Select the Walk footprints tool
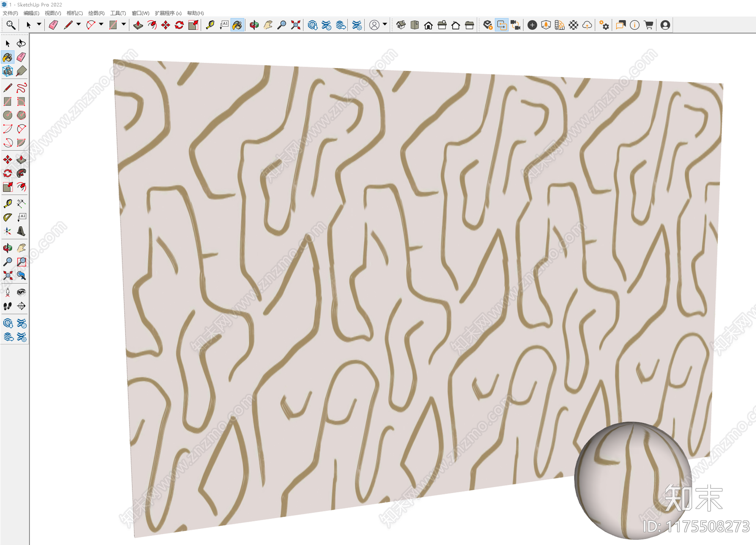This screenshot has height=545, width=756. [x=8, y=306]
